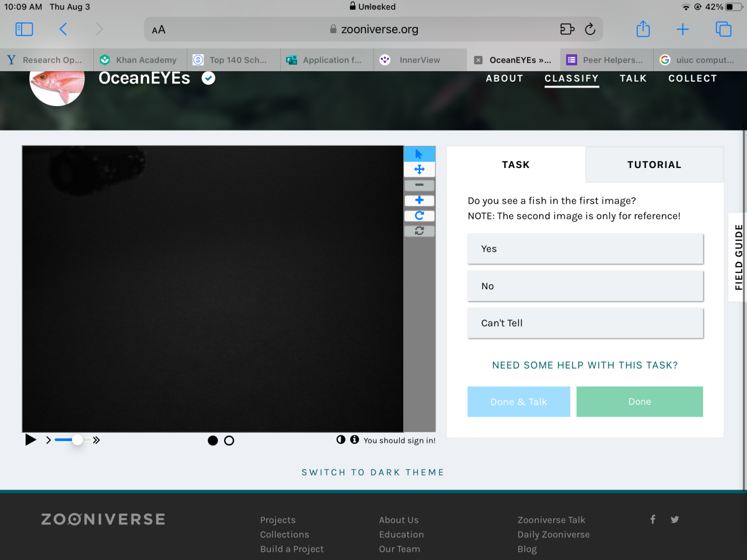This screenshot has width=747, height=560.
Task: Select the pan move tool
Action: pos(419,169)
